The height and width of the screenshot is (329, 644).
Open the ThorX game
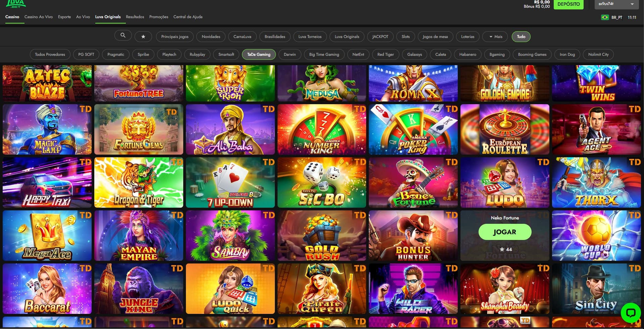596,182
